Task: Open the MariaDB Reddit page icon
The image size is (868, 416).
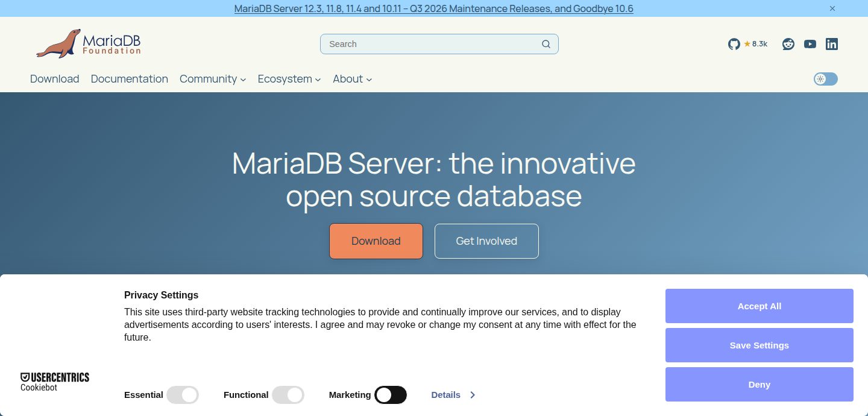Action: tap(788, 44)
